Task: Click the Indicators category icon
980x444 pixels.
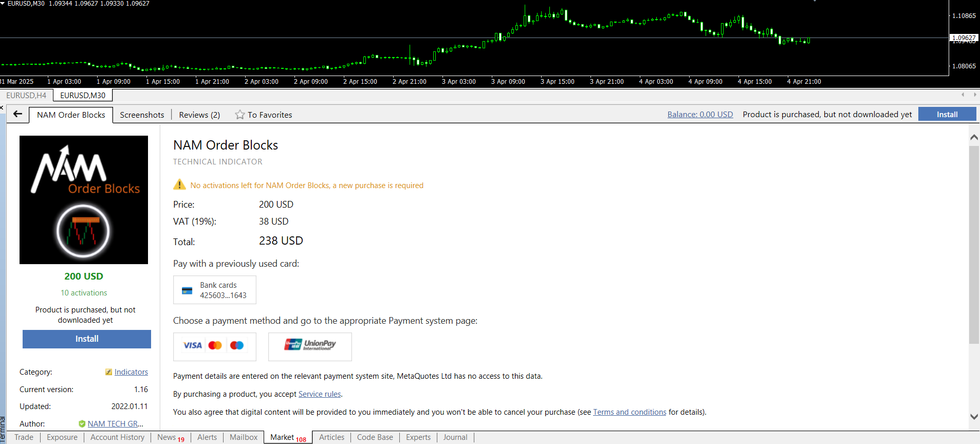Action: pyautogui.click(x=108, y=372)
